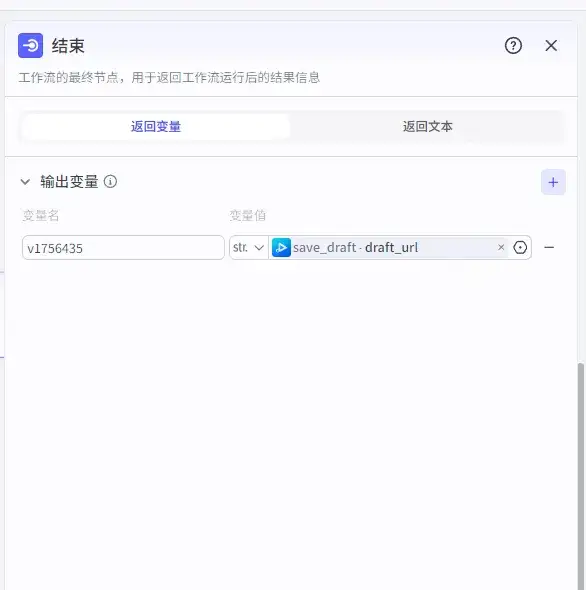Add a new output variable
The image size is (586, 590).
click(x=553, y=182)
